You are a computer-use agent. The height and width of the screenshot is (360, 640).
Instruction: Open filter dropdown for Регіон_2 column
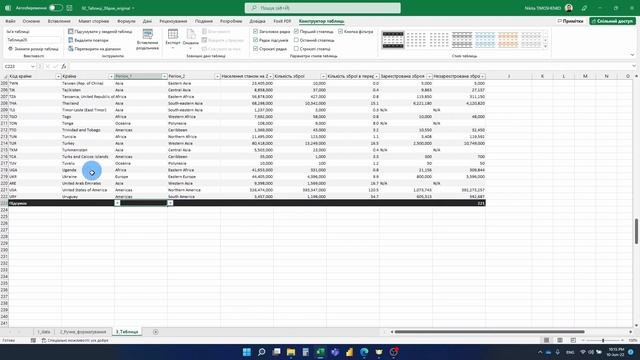[x=217, y=76]
